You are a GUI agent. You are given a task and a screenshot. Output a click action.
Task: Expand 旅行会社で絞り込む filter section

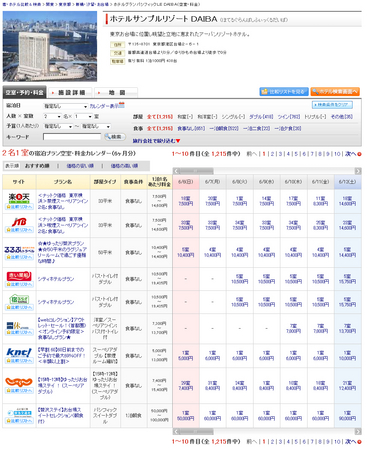pyautogui.click(x=156, y=141)
